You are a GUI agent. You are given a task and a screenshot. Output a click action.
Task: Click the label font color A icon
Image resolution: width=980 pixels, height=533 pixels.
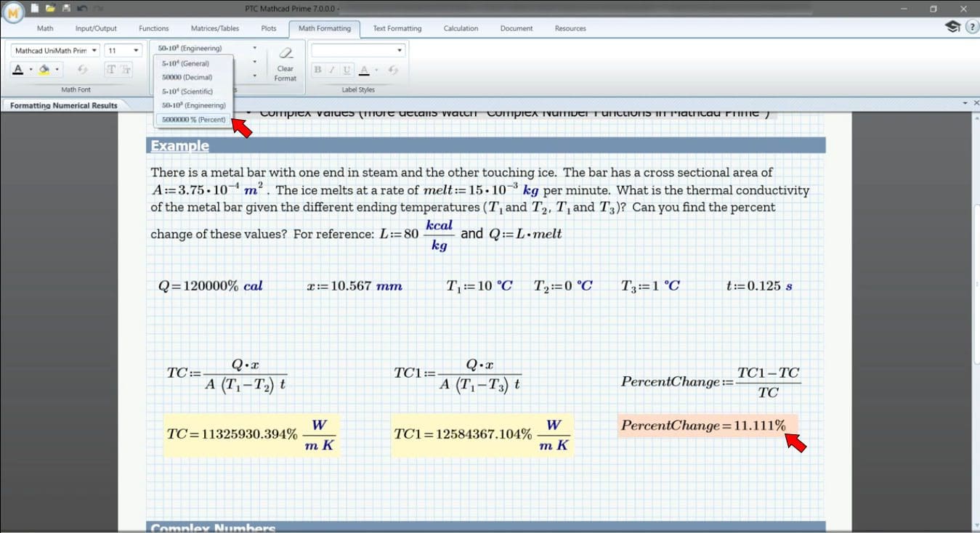364,70
